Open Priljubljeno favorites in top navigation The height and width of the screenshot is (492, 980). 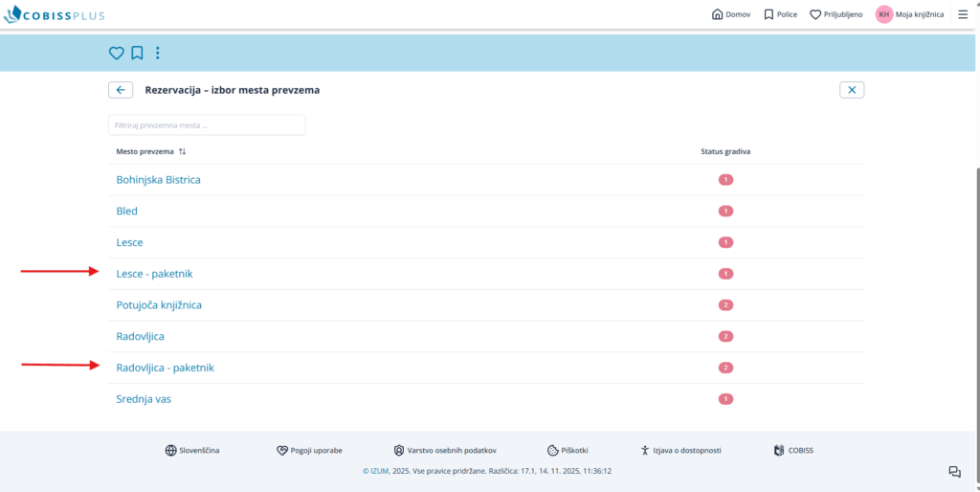(835, 14)
